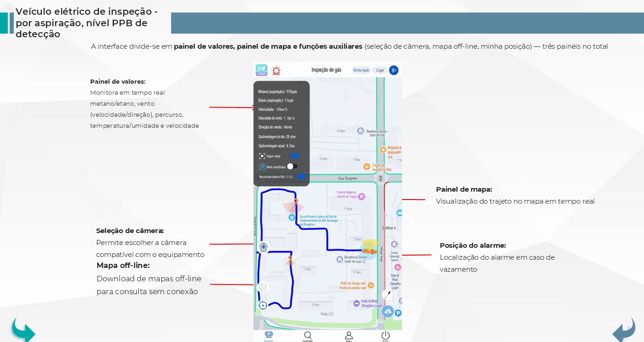Viewport: 644px width, 342px height.
Task: Click the blue slide arrow at bottom right
Action: pyautogui.click(x=624, y=330)
